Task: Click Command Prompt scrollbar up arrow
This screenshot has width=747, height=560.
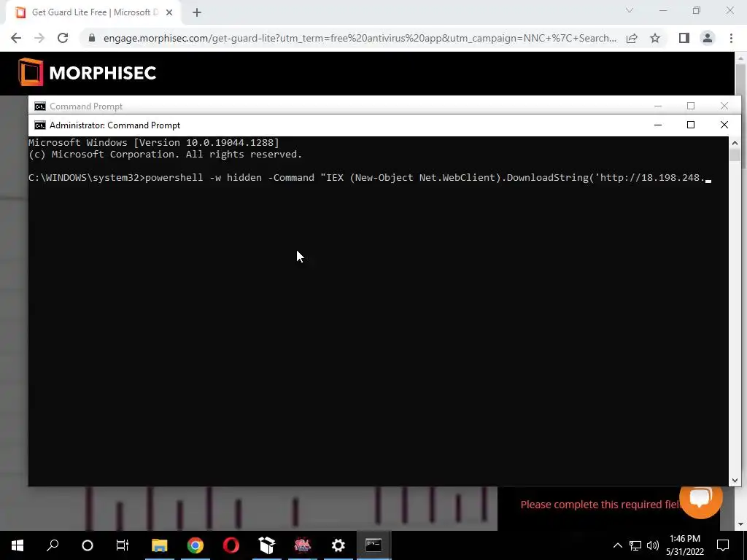Action: pos(735,143)
